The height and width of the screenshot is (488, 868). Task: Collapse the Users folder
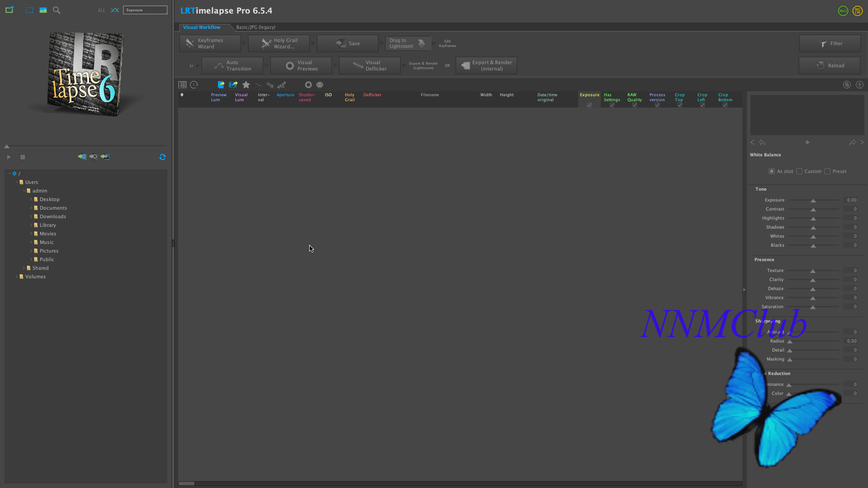click(17, 182)
